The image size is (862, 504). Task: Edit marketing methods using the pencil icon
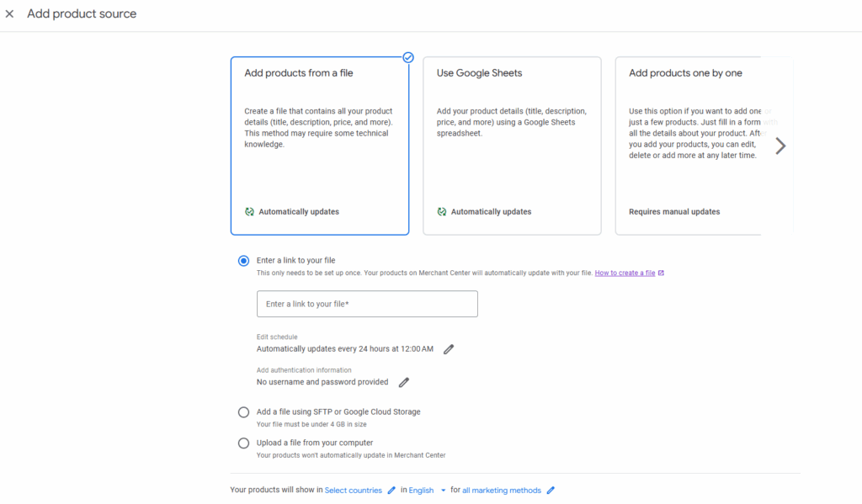551,490
